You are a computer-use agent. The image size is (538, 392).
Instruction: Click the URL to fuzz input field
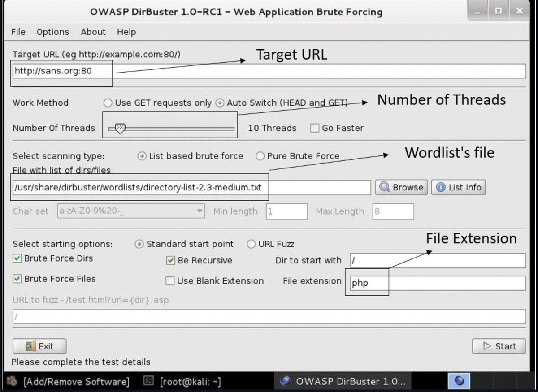269,316
